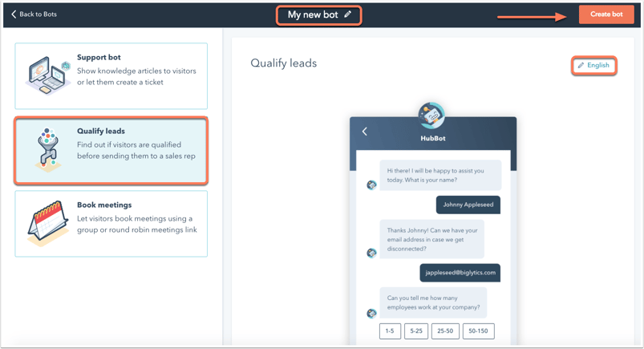Click bot avatar beside the name question

371,185
